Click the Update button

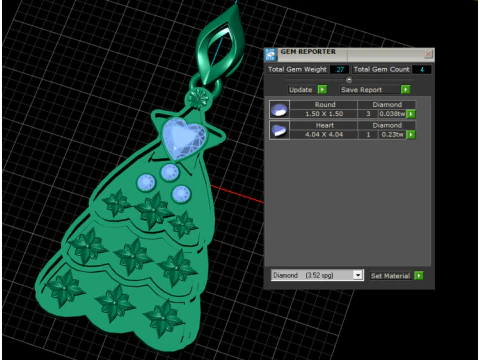tap(300, 90)
